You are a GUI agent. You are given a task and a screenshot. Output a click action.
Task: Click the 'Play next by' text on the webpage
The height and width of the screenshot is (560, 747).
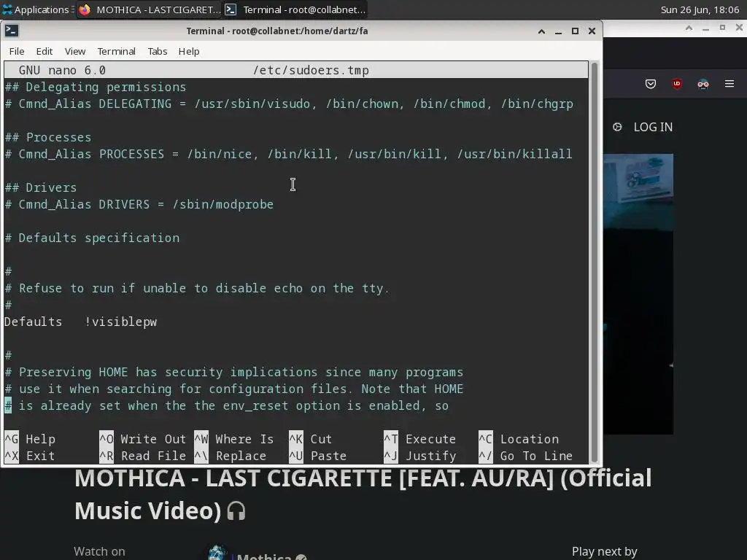point(604,551)
